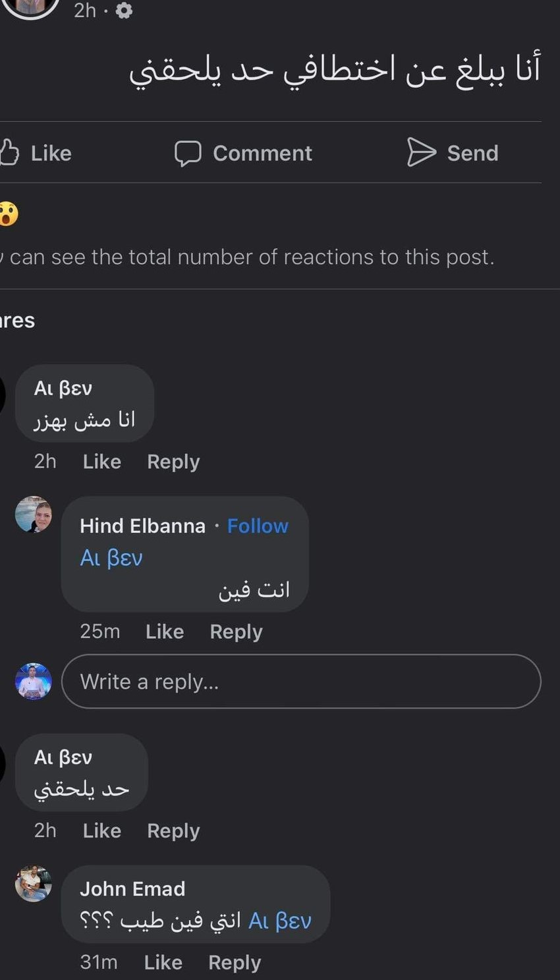The width and height of the screenshot is (560, 980).
Task: Click the Comment speech bubble icon
Action: click(x=187, y=153)
